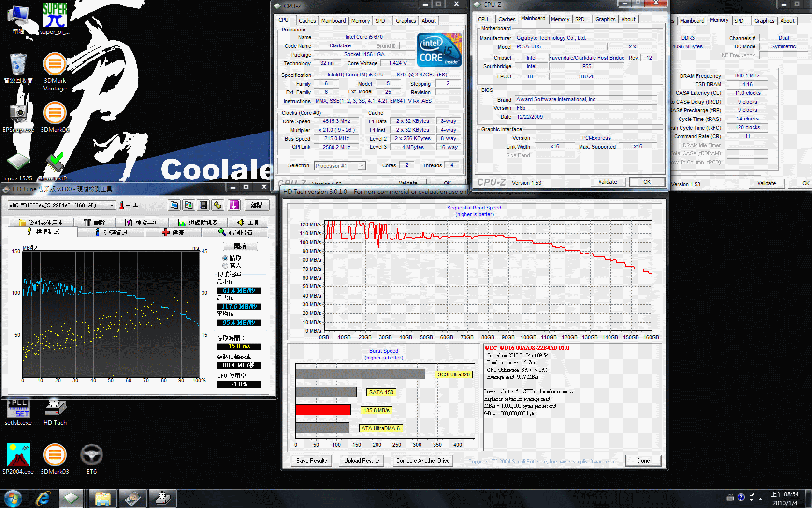Click HD Tune save floppy disk icon
Image resolution: width=812 pixels, height=508 pixels.
pos(203,205)
